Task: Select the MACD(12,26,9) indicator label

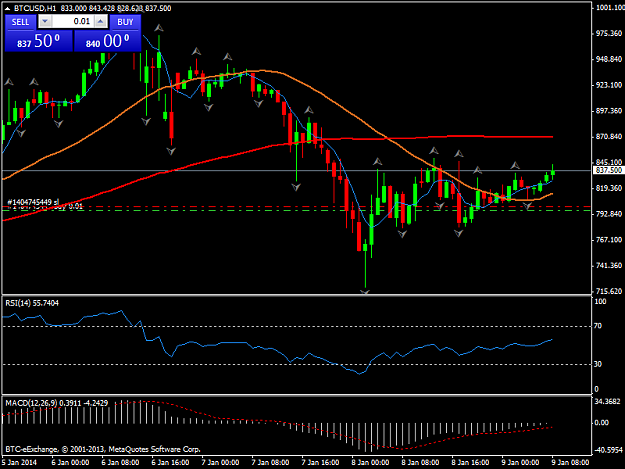Action: [x=57, y=403]
